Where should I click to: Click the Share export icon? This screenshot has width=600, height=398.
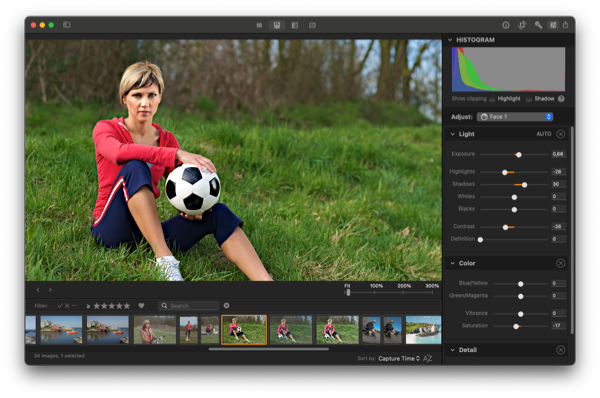click(x=566, y=25)
